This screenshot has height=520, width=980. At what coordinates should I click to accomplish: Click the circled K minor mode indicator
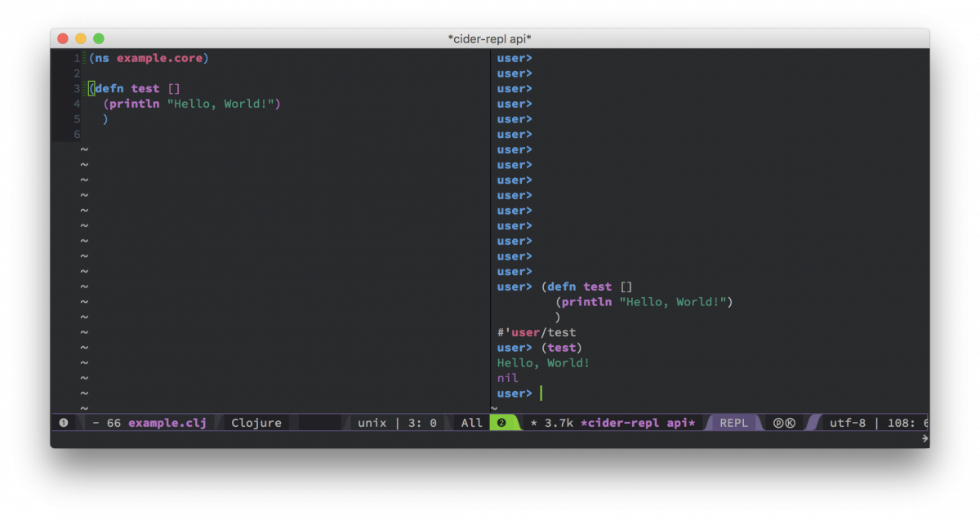point(791,422)
